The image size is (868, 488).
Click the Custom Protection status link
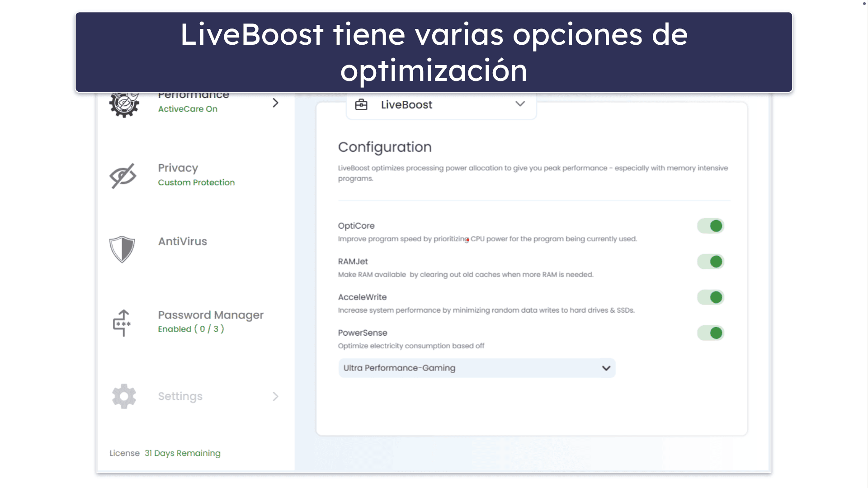[x=196, y=183]
